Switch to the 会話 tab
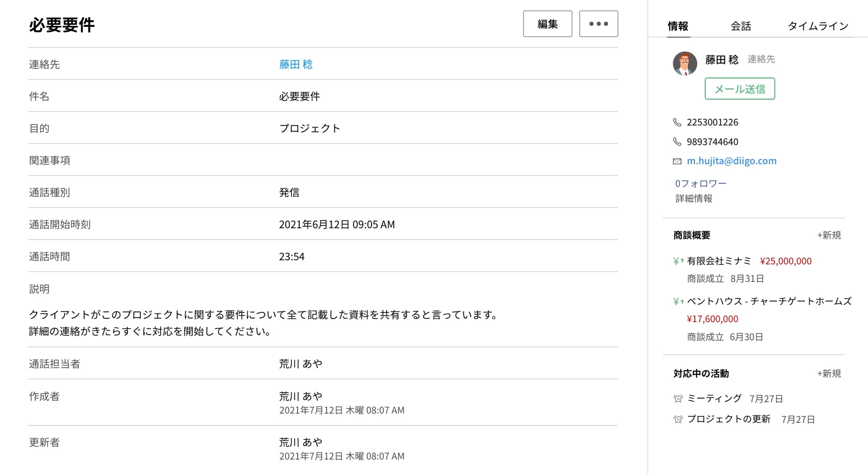Screen dimensions: 868x474 pos(740,26)
